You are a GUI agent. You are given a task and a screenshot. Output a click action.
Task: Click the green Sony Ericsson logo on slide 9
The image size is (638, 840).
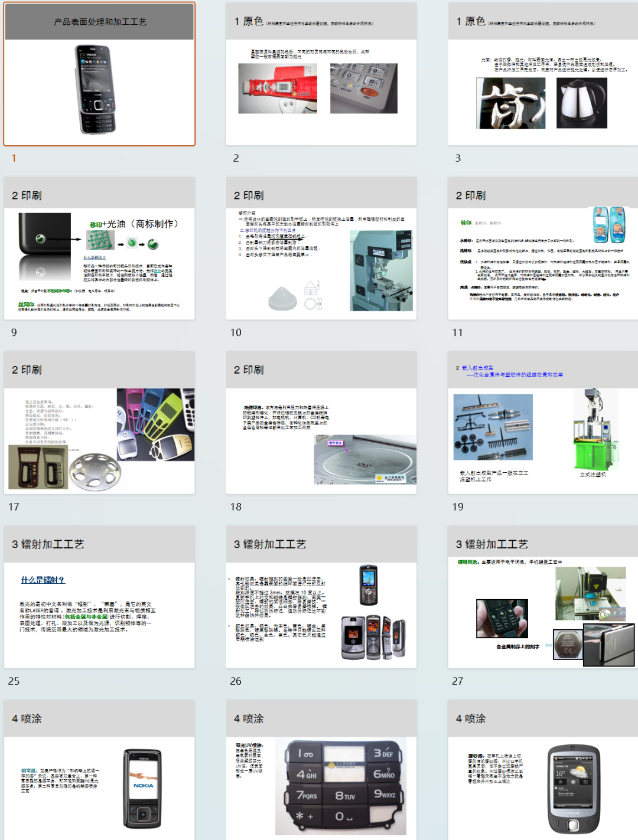pyautogui.click(x=152, y=243)
